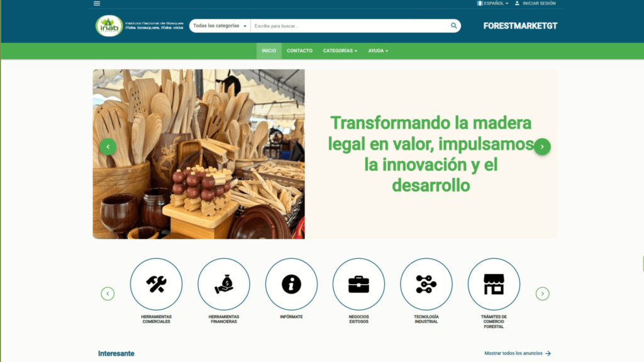Click the Mostrar todos los anuncios link
Image resolution: width=644 pixels, height=362 pixels.
[513, 353]
